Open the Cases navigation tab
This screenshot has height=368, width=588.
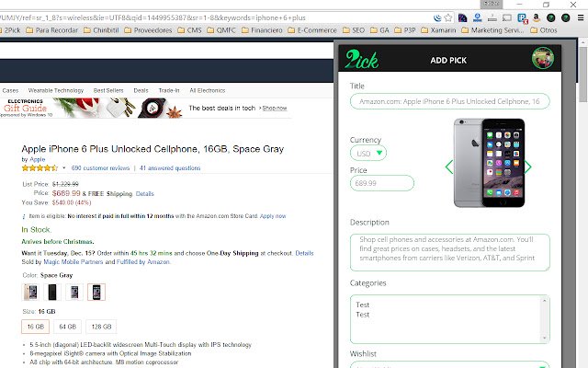click(x=10, y=90)
